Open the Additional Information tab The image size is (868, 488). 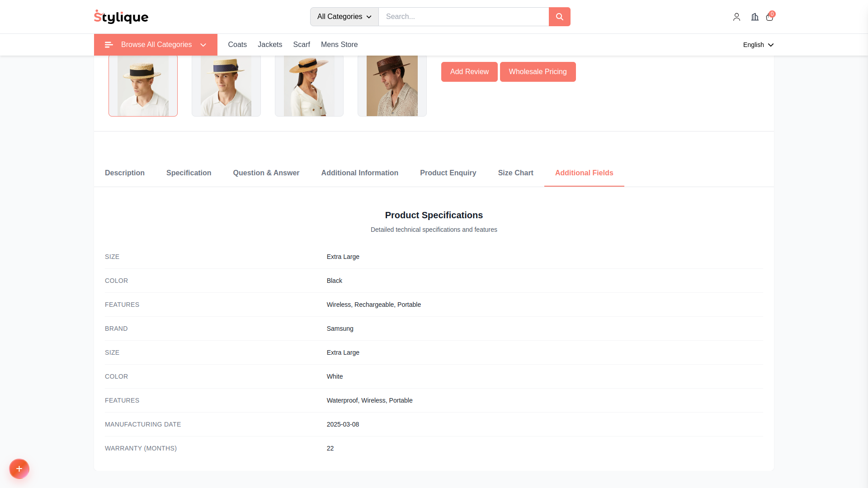point(360,173)
